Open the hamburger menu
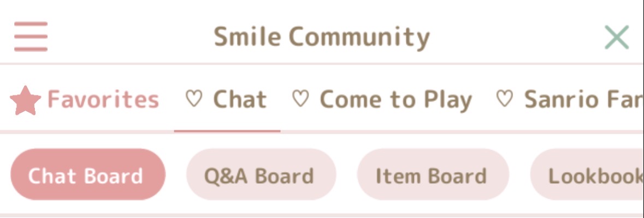Viewport: 644px width, 218px height. (31, 37)
